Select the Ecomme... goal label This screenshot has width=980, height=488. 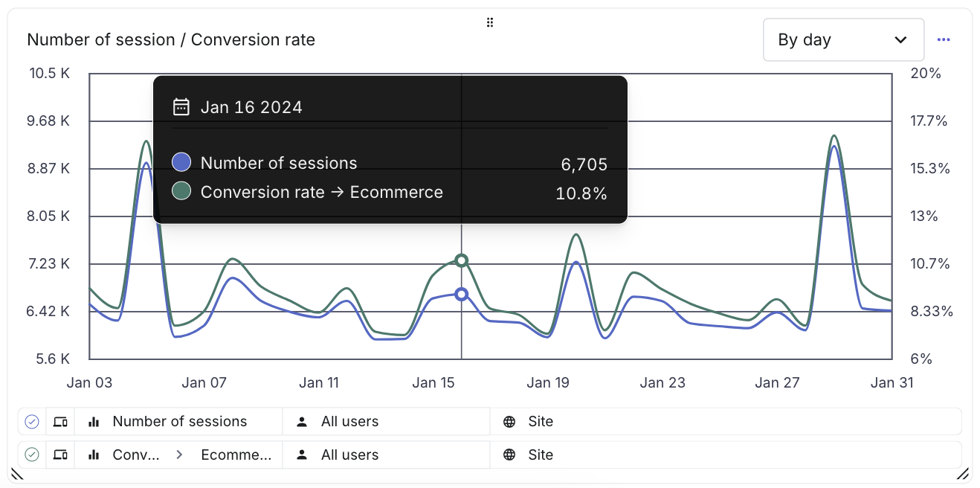(x=236, y=455)
